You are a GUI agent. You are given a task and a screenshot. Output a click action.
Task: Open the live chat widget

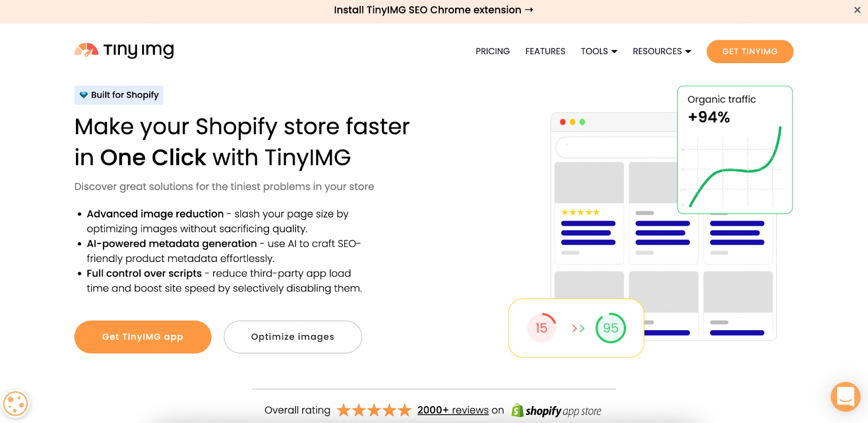tap(845, 396)
